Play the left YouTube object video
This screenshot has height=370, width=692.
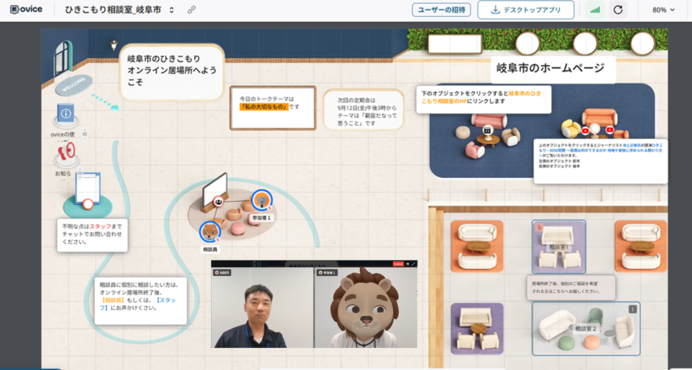[586, 131]
